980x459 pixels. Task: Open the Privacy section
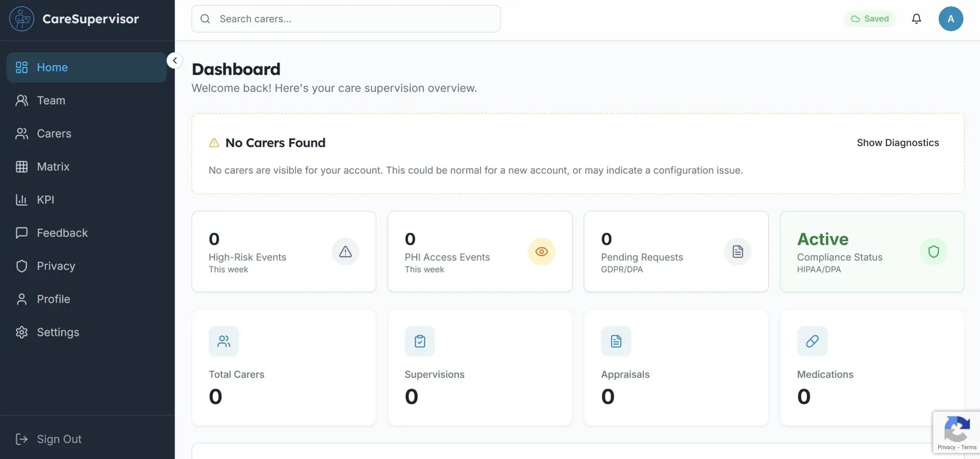(x=86, y=266)
